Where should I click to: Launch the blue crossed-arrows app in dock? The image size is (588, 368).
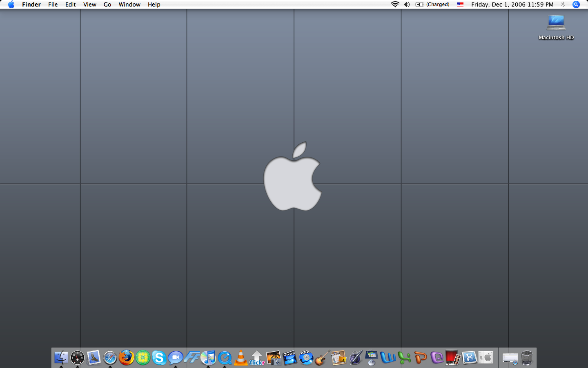[x=470, y=358]
